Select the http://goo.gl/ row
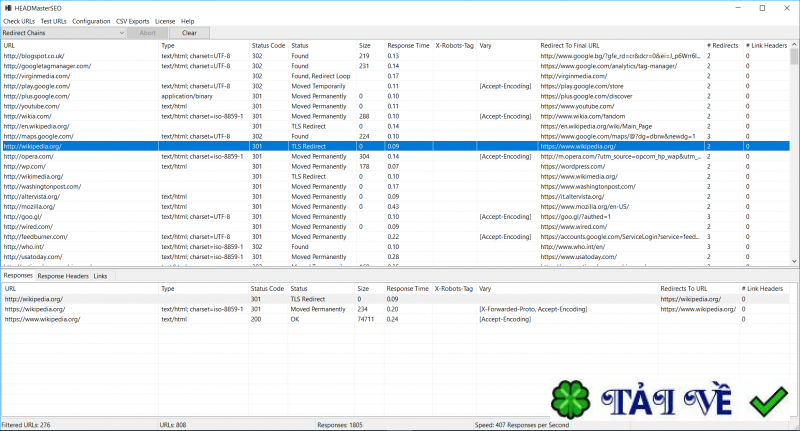This screenshot has height=431, width=800. click(x=395, y=216)
